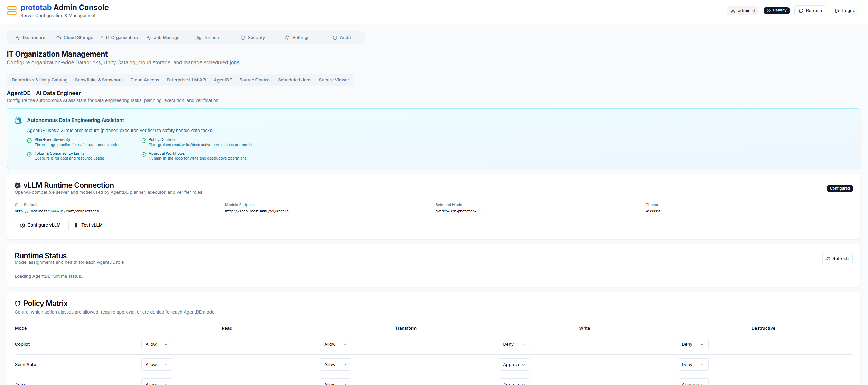
Task: Open the Settings tab
Action: click(297, 38)
